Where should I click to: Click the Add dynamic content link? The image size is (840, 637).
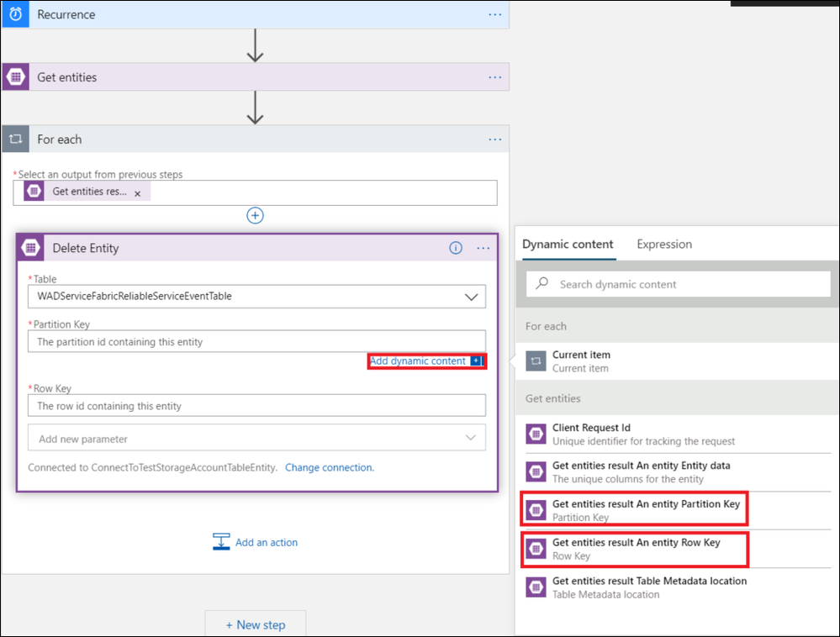(x=417, y=361)
